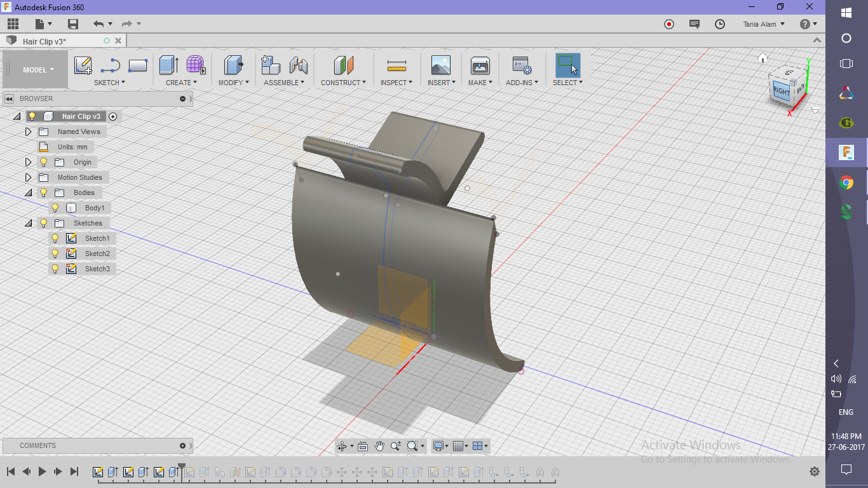Click the Undo arrow
This screenshot has height=488, width=868.
coord(98,24)
